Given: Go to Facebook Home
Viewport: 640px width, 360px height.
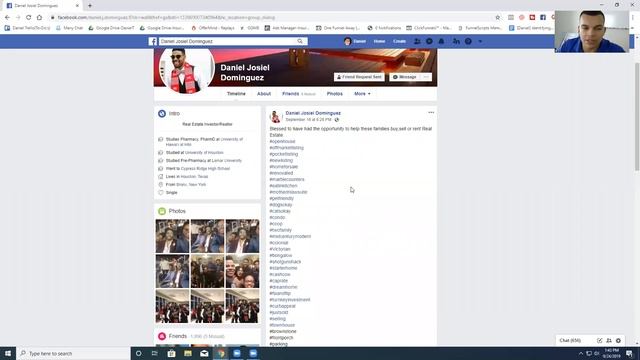Looking at the screenshot, I should pyautogui.click(x=379, y=41).
